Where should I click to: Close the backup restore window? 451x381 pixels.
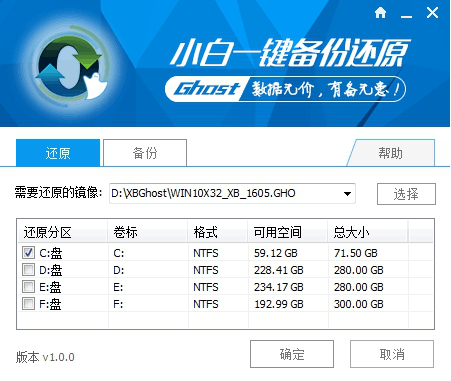coord(432,13)
